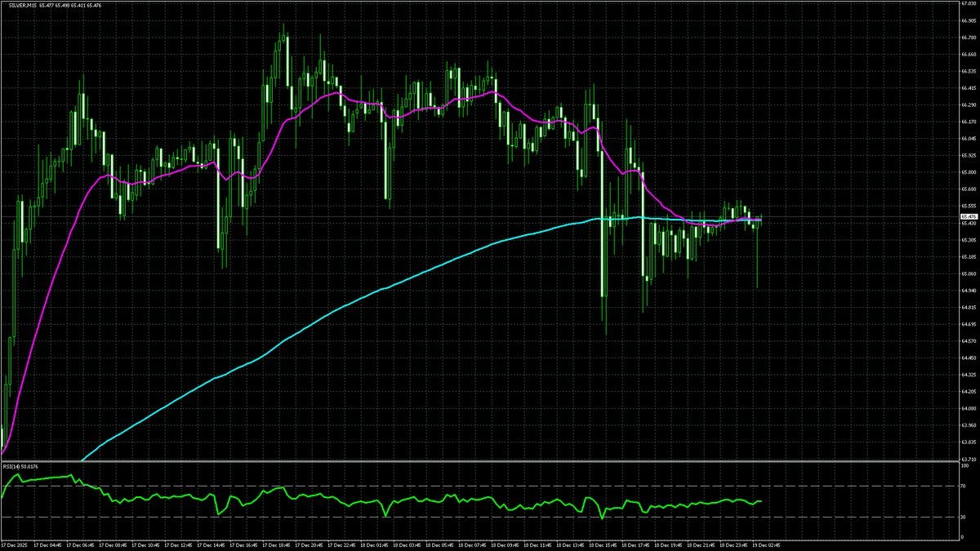The image size is (980, 551).
Task: Select the magenta fast moving average line
Action: (327, 93)
